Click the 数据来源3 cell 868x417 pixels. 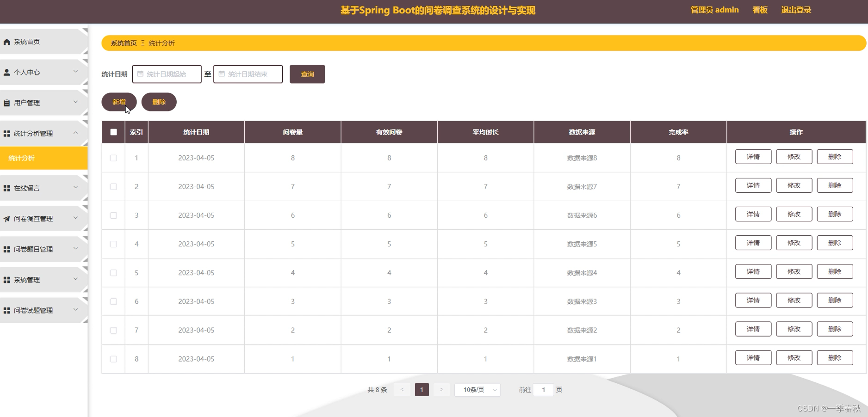[582, 301]
